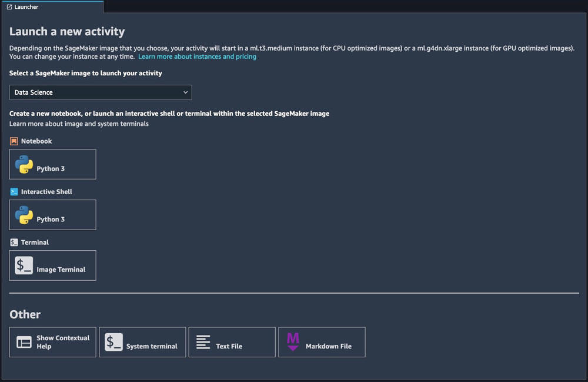Screen dimensions: 588x382
Task: Click the Python logo in the Interactive Shell card
Action: point(24,215)
